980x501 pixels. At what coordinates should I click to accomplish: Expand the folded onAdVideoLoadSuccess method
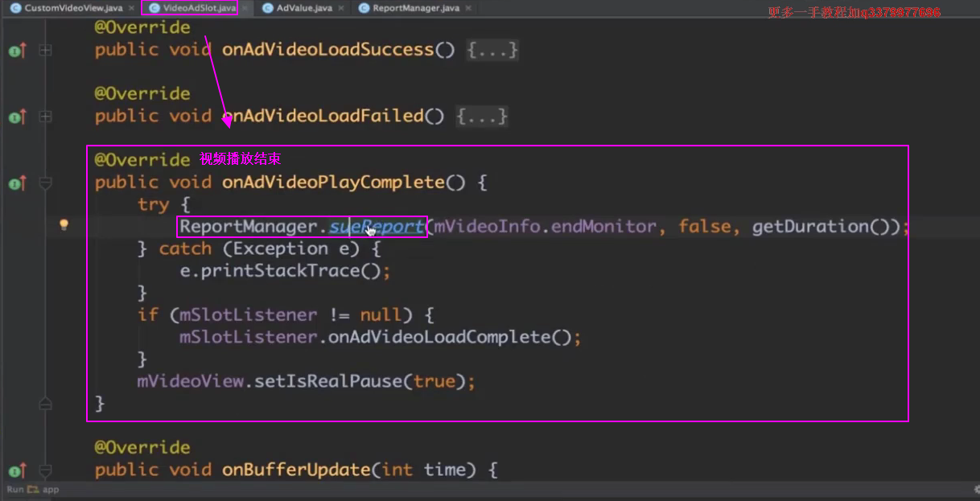pyautogui.click(x=46, y=50)
